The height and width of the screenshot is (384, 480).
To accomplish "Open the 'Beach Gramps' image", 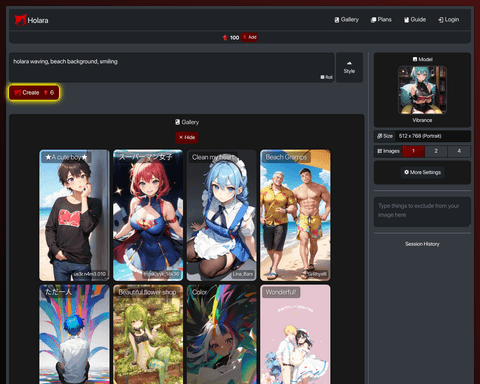I will tap(295, 215).
